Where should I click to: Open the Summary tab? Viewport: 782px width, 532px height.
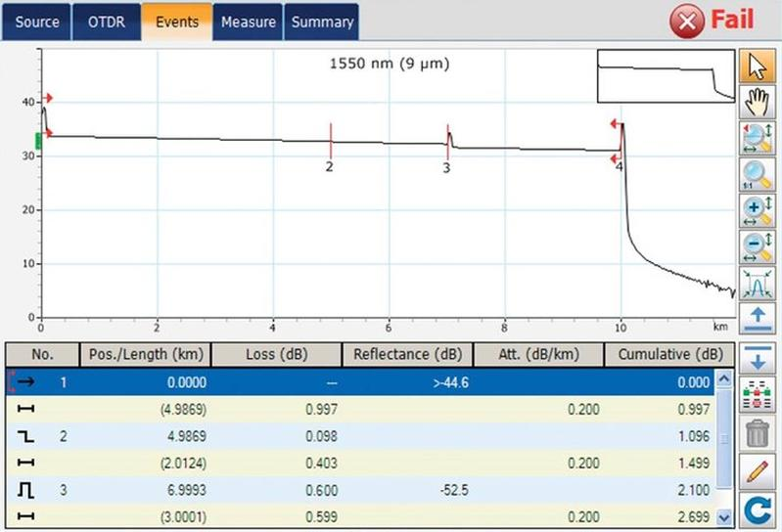point(321,22)
